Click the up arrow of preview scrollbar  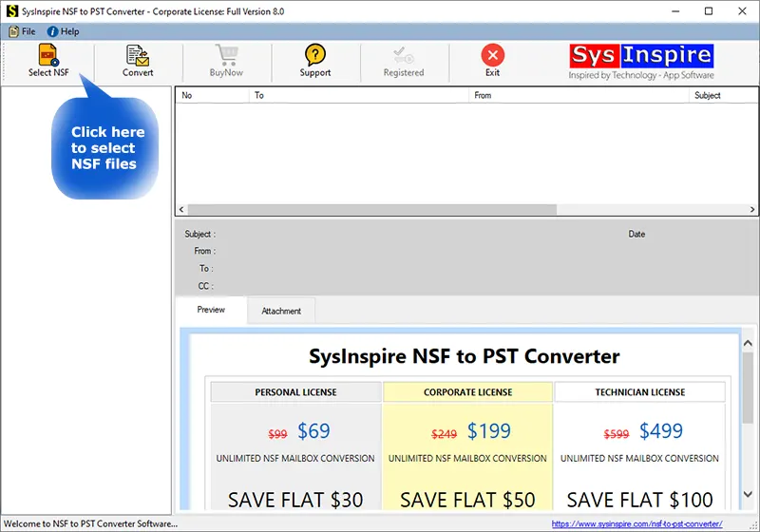click(748, 343)
